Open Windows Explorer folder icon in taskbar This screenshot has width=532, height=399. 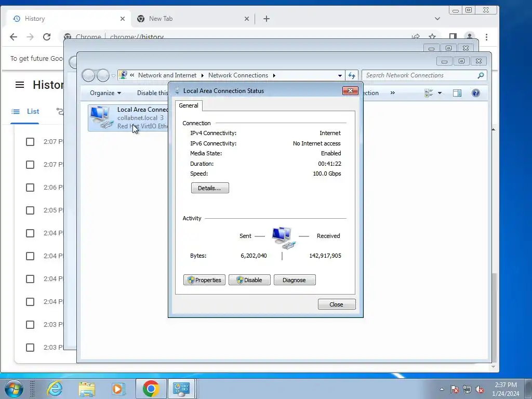(x=87, y=389)
